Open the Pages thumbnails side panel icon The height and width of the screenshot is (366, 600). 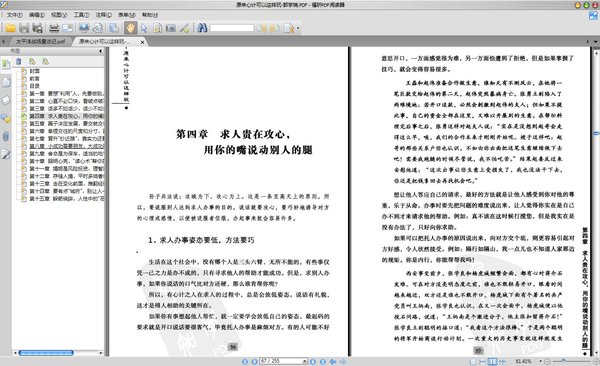pyautogui.click(x=6, y=82)
